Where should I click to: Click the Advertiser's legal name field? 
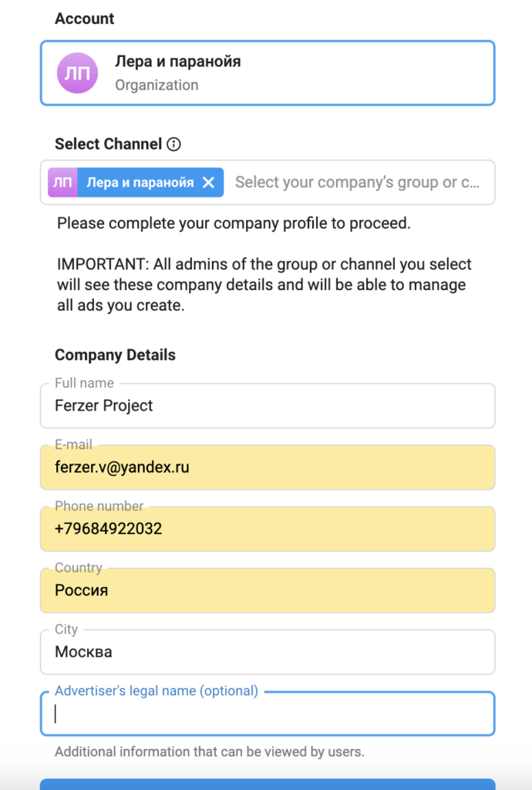pyautogui.click(x=267, y=714)
